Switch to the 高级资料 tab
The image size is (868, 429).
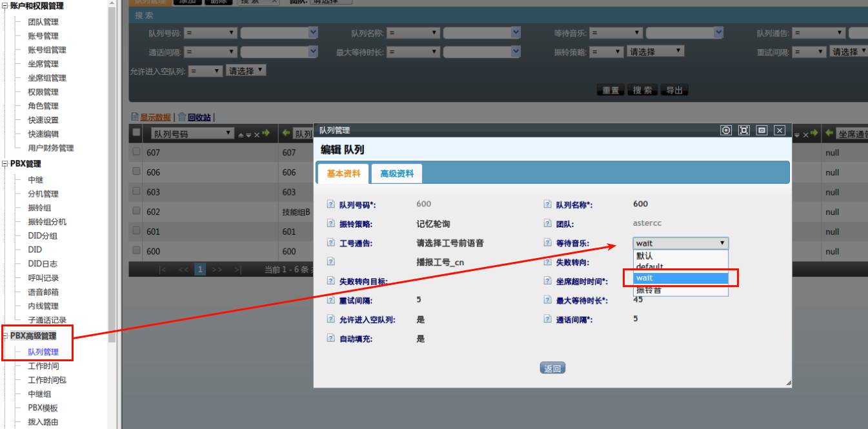[397, 174]
